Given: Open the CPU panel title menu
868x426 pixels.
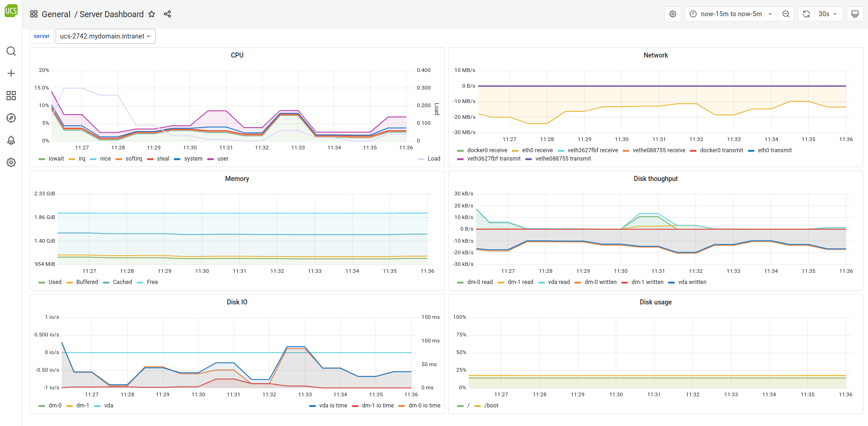Looking at the screenshot, I should [237, 55].
